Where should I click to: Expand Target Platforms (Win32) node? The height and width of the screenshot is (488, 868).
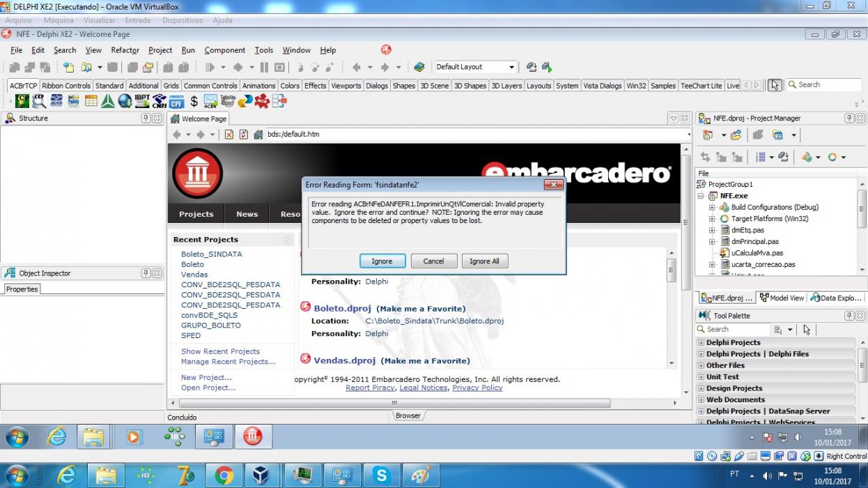click(x=712, y=219)
